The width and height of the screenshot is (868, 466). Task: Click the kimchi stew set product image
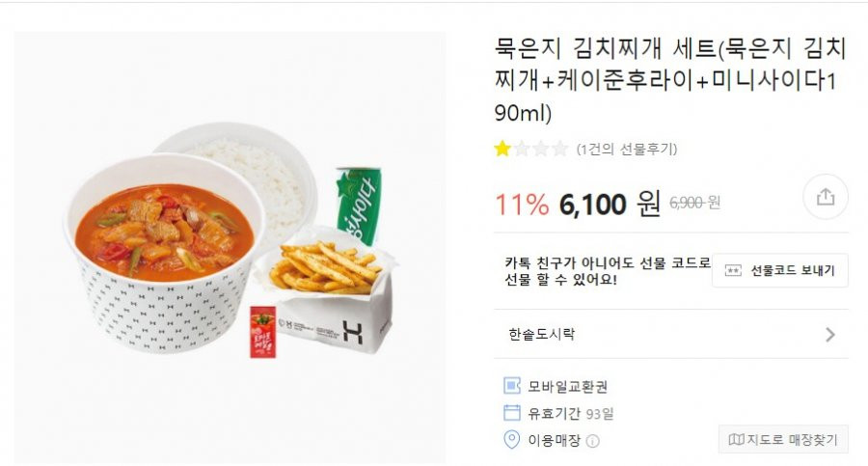pos(230,247)
